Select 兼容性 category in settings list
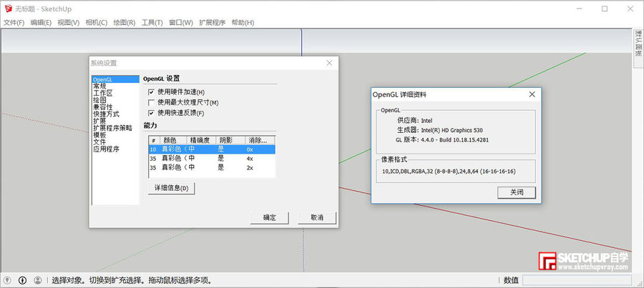644x288 pixels. (116, 107)
